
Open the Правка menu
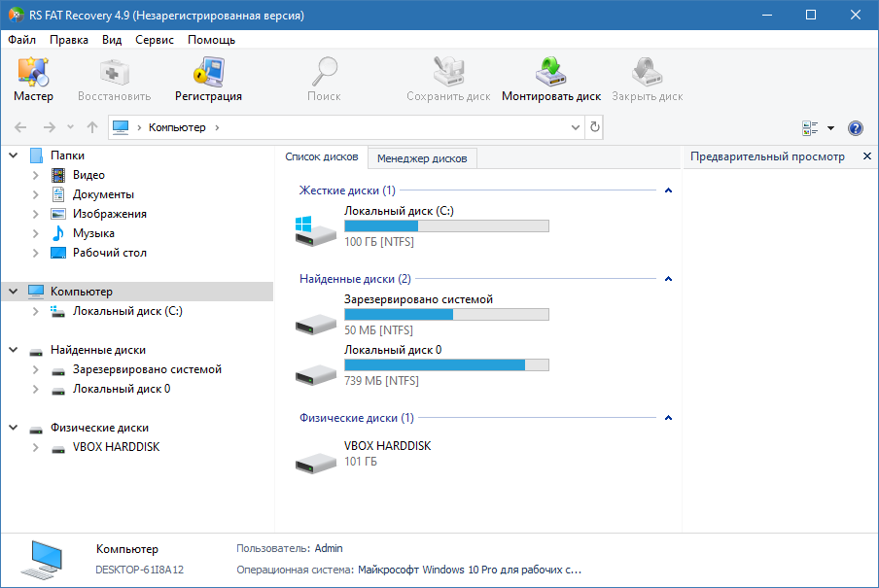[x=69, y=40]
